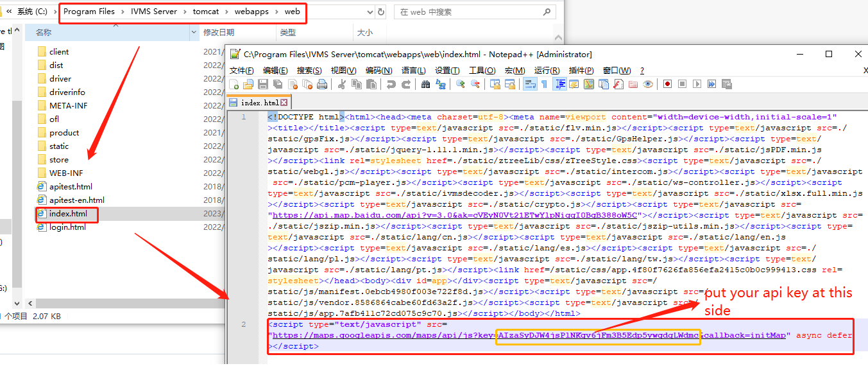
Task: Toggle the indent guide display
Action: coord(560,84)
